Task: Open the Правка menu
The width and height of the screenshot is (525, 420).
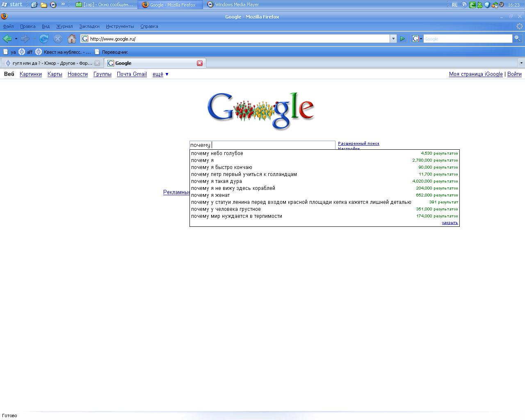Action: [27, 26]
